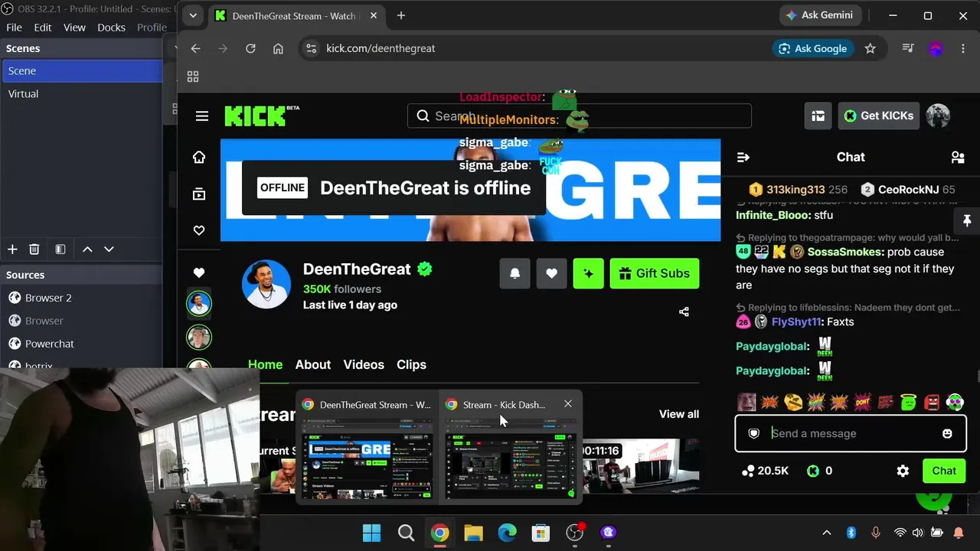
Task: Send message with the Chat button
Action: click(x=944, y=471)
